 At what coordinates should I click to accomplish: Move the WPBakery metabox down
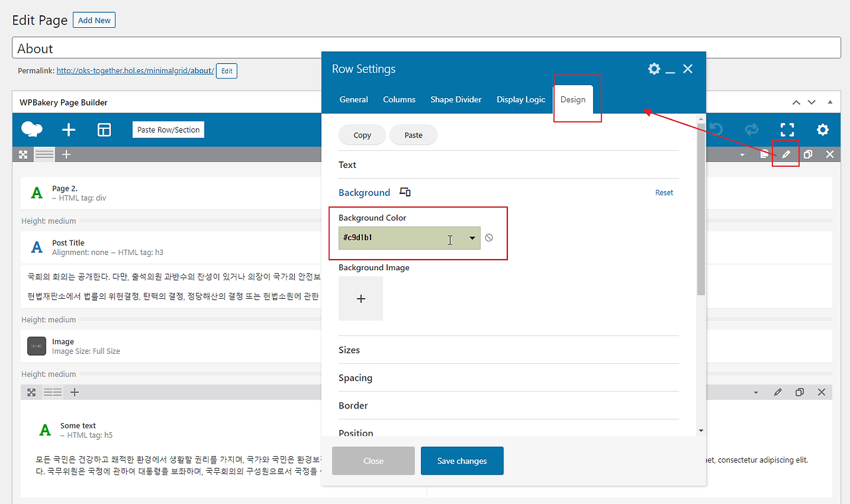click(811, 102)
